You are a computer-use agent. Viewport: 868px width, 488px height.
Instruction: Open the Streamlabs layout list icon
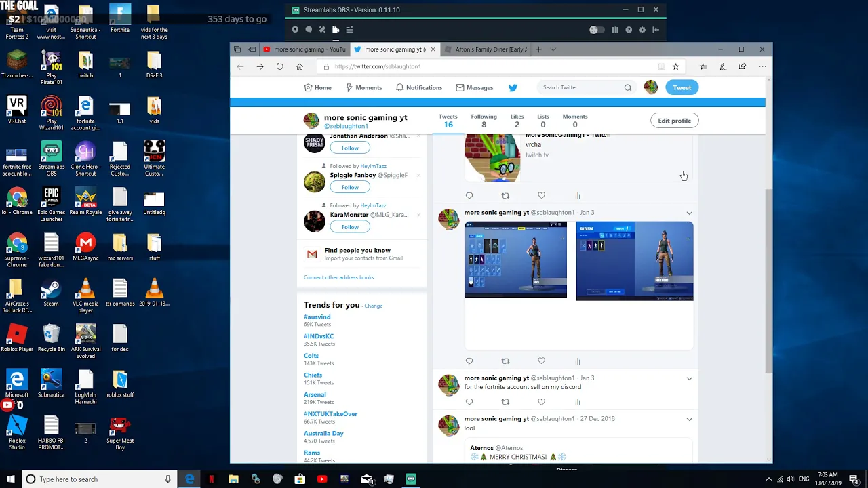[x=349, y=29]
